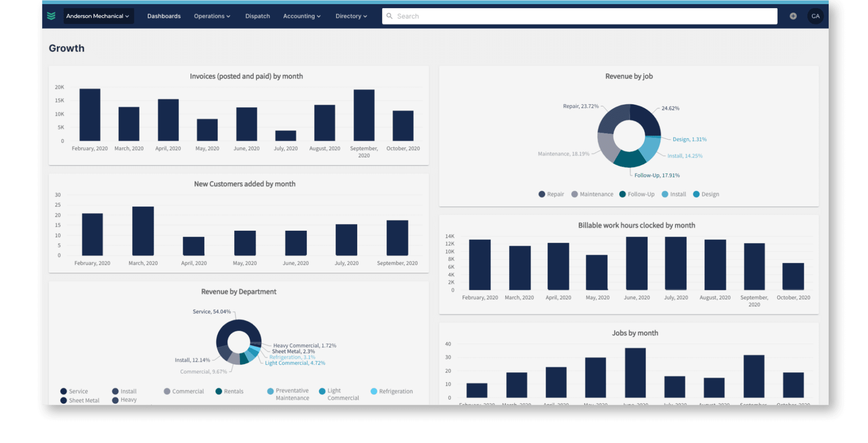The height and width of the screenshot is (443, 868).
Task: Open the create (+) icon next to search
Action: [793, 16]
